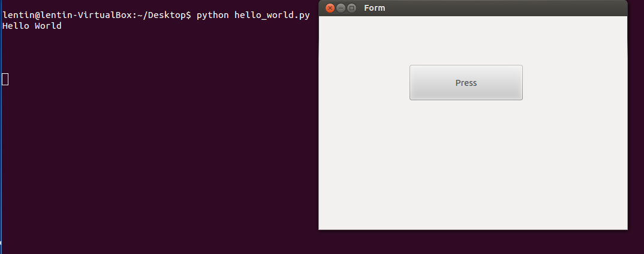Click the Form title text
644x254 pixels.
click(x=374, y=8)
